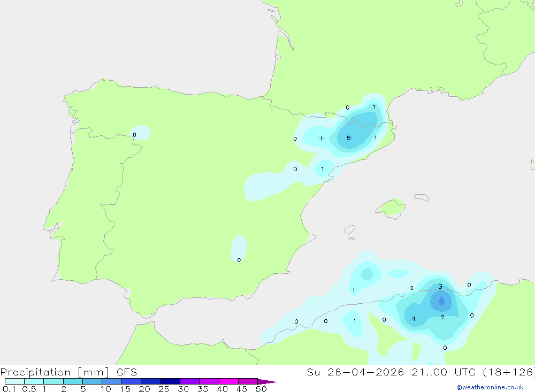
Task: Click the 2–5 mm legend color swatch
Action: click(x=73, y=381)
